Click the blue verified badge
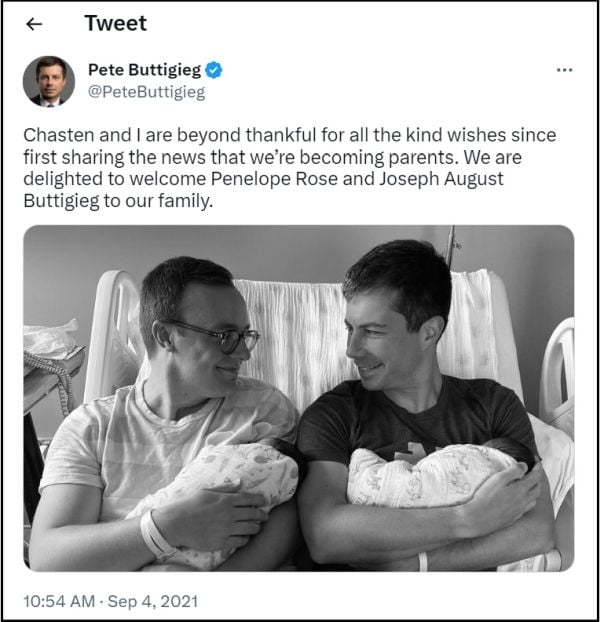The width and height of the screenshot is (600, 622). click(214, 70)
